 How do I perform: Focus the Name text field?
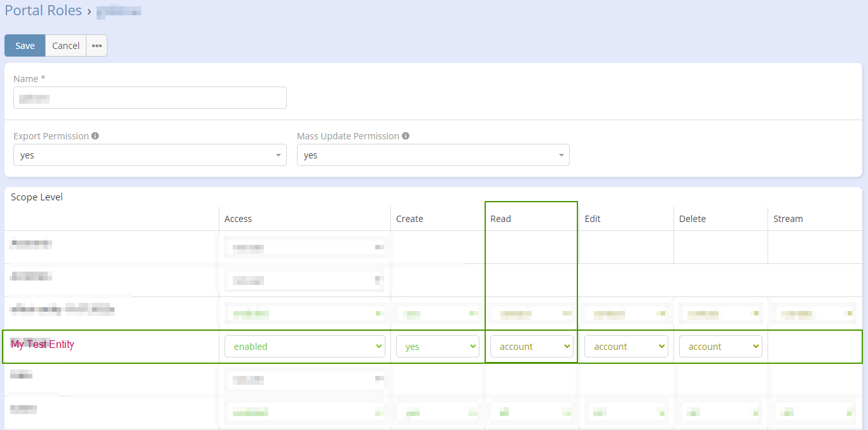[x=149, y=98]
